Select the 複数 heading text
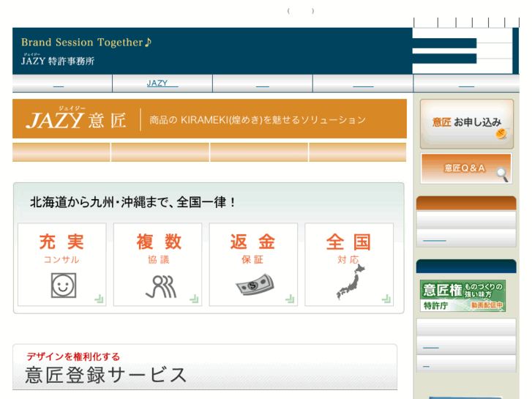This screenshot has width=532, height=399. pyautogui.click(x=159, y=242)
